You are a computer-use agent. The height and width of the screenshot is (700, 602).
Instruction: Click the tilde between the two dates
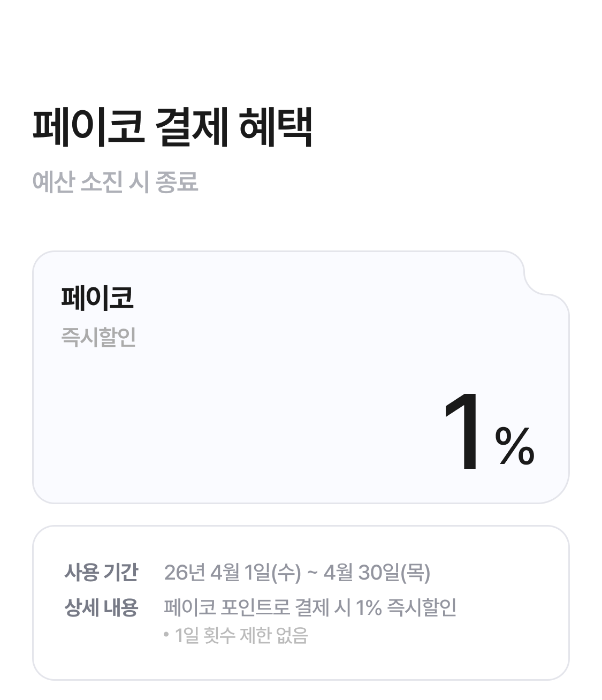pyautogui.click(x=312, y=573)
